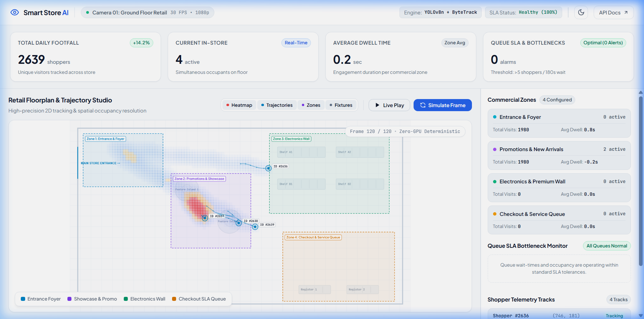Click All Queues Normal badge
Viewport: 644px width, 319px height.
click(x=607, y=246)
